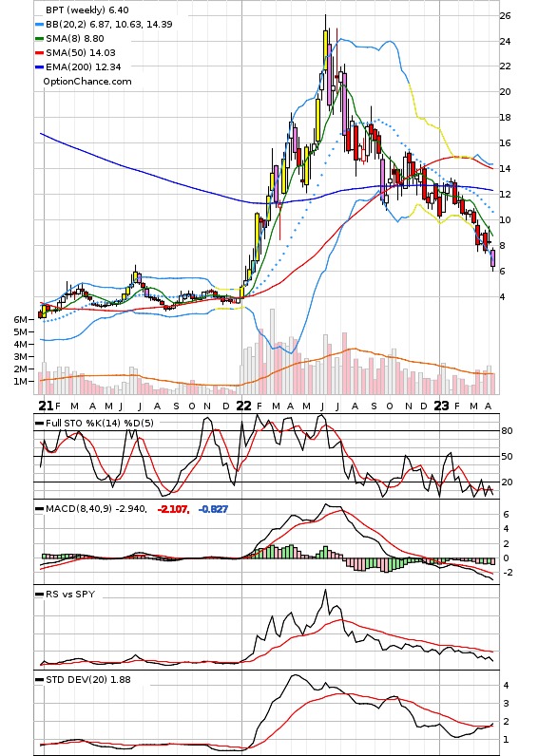This screenshot has height=756, width=538.
Task: Click the red MACD value -2.107
Action: point(173,509)
